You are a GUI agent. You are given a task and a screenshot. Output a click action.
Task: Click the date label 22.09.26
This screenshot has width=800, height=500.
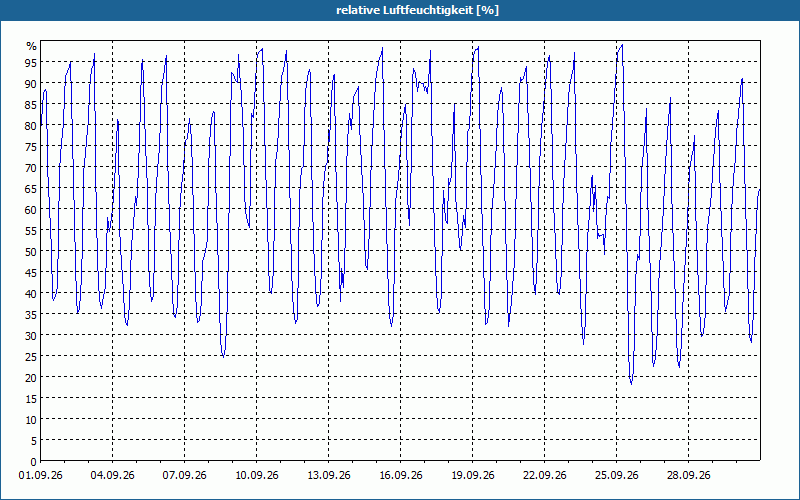pos(544,476)
